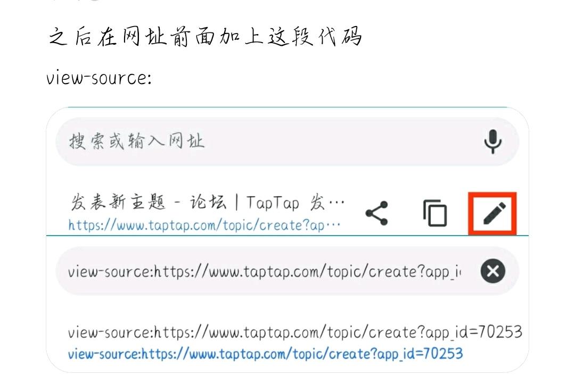
Task: Tap the copy URL icon
Action: click(435, 213)
